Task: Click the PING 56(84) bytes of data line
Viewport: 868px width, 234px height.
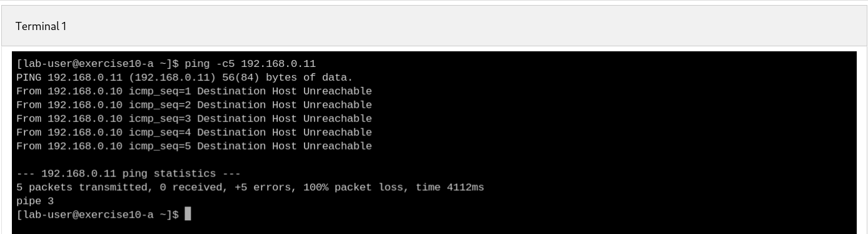Action: [x=185, y=78]
